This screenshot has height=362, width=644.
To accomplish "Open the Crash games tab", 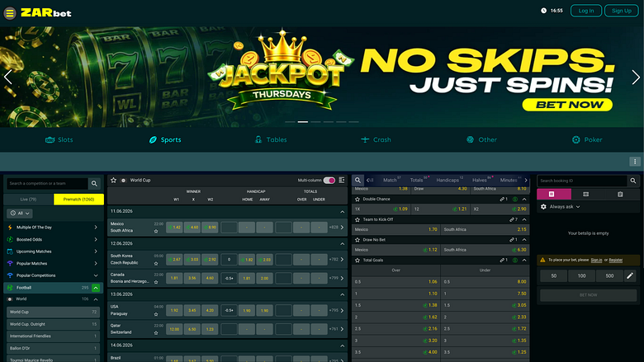I will coord(376,140).
